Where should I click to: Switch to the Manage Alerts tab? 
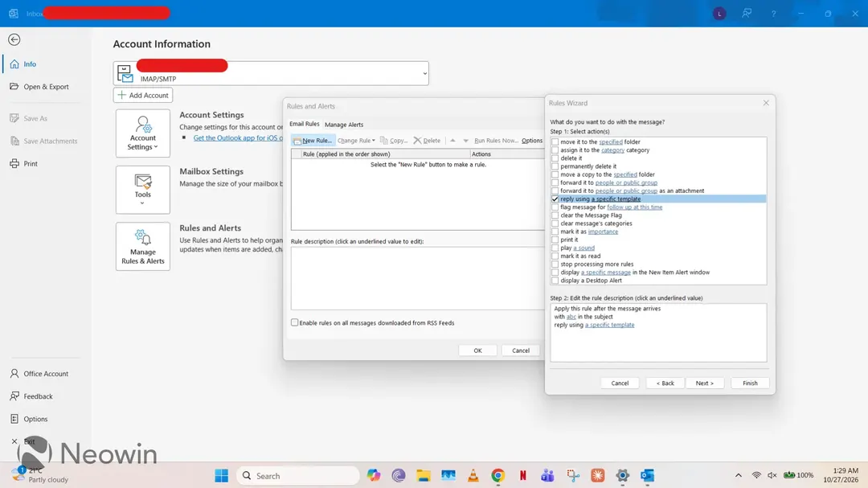[x=344, y=125]
